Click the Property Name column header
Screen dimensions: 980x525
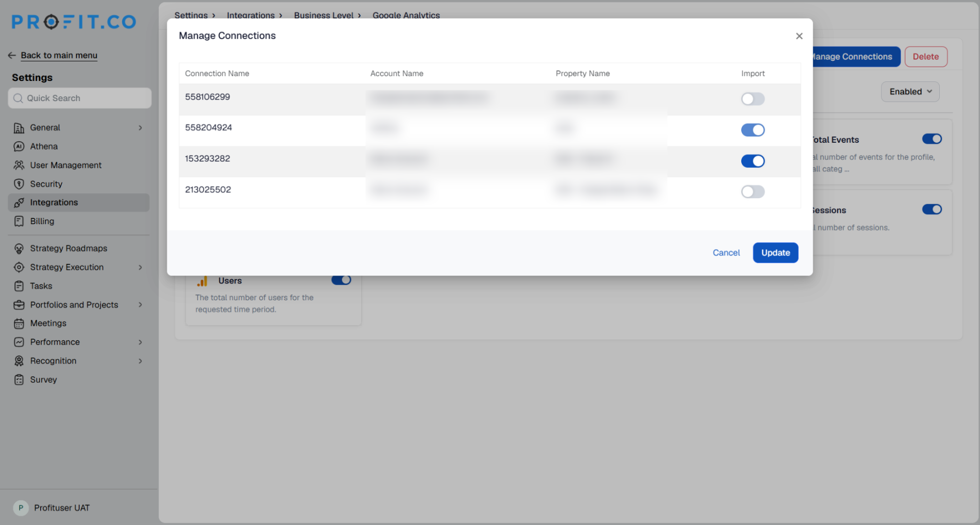point(582,73)
